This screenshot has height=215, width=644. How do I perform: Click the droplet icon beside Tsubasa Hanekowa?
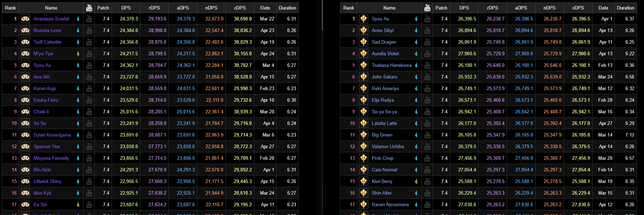[416, 65]
